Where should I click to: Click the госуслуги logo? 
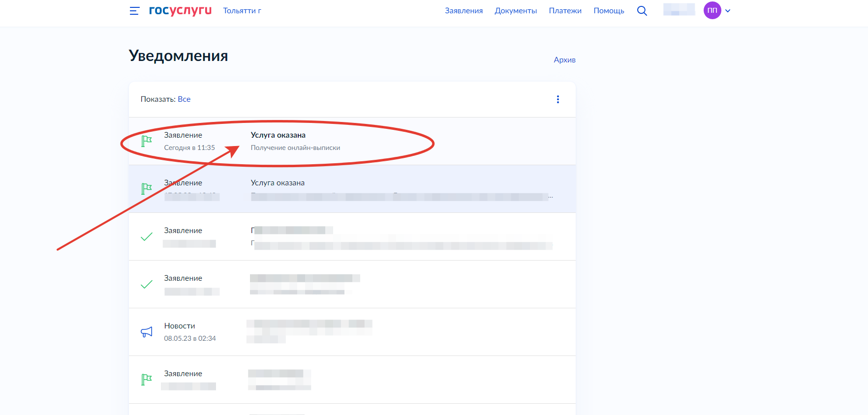(x=180, y=10)
